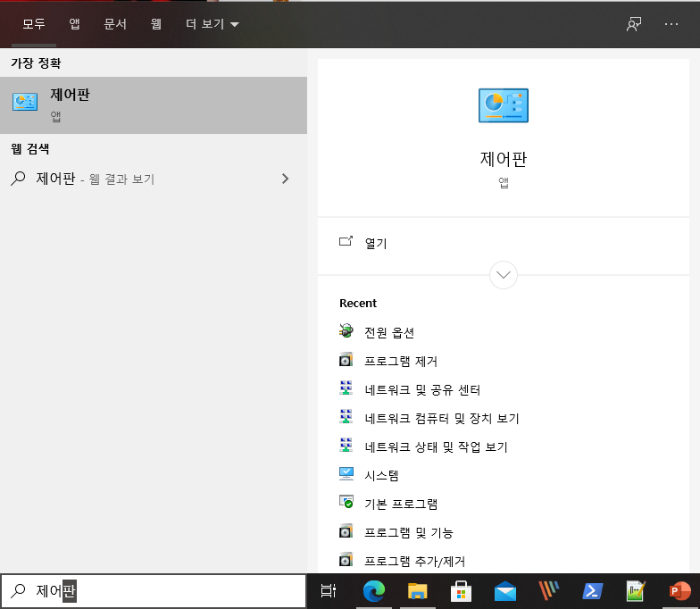Open Task View on the taskbar

click(329, 591)
